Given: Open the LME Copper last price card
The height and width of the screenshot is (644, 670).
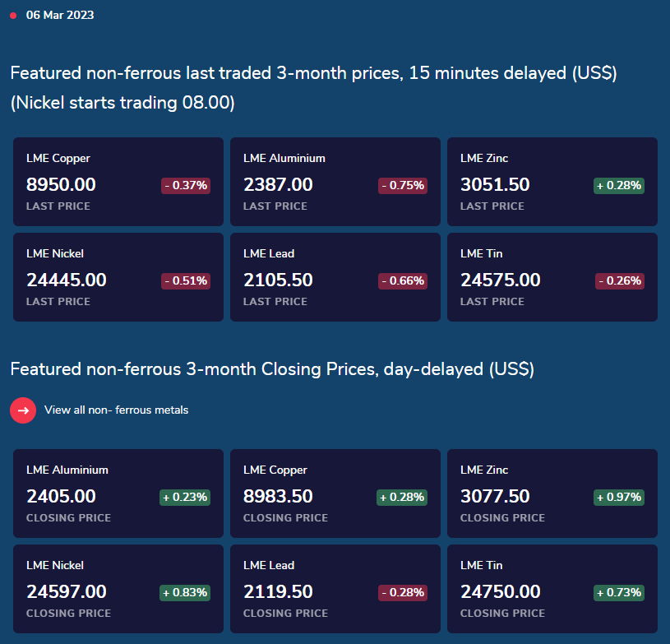Looking at the screenshot, I should (x=118, y=182).
